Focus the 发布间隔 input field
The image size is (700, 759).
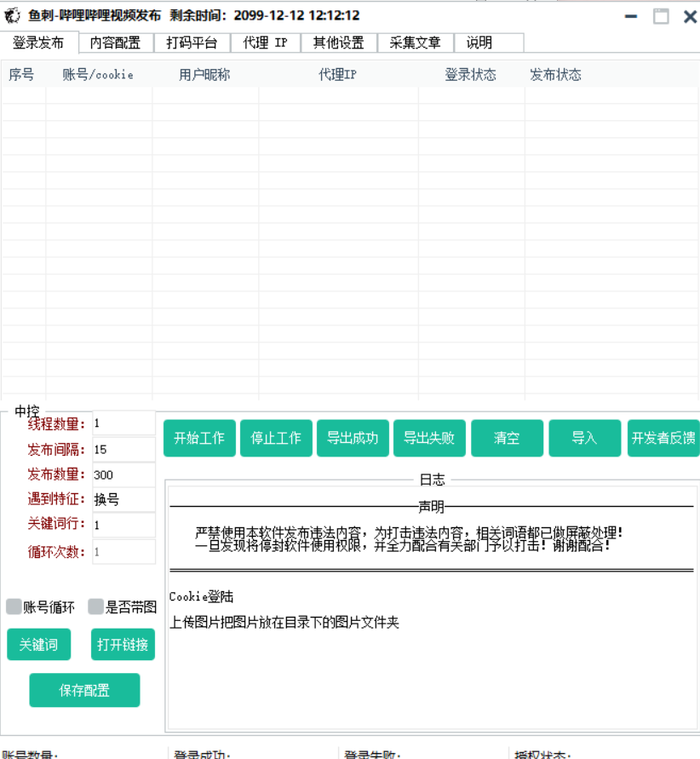123,449
